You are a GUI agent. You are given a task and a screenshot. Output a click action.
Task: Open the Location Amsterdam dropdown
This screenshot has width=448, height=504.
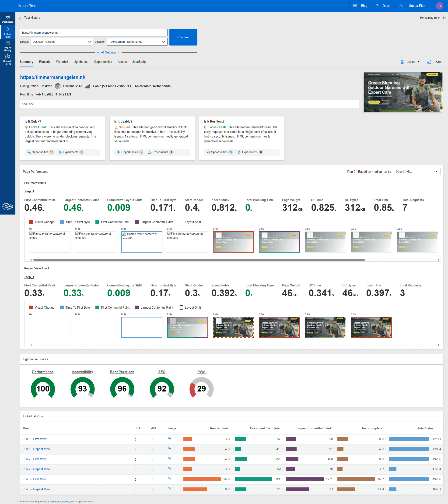tap(137, 42)
